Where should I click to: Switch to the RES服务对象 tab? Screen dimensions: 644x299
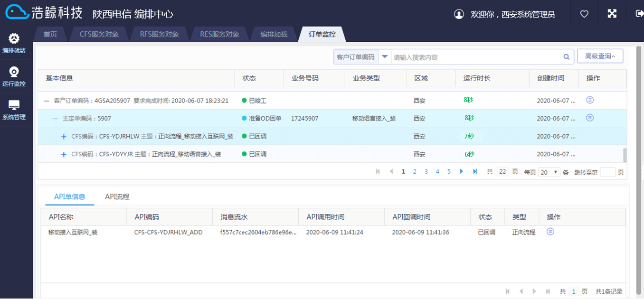[x=219, y=34]
